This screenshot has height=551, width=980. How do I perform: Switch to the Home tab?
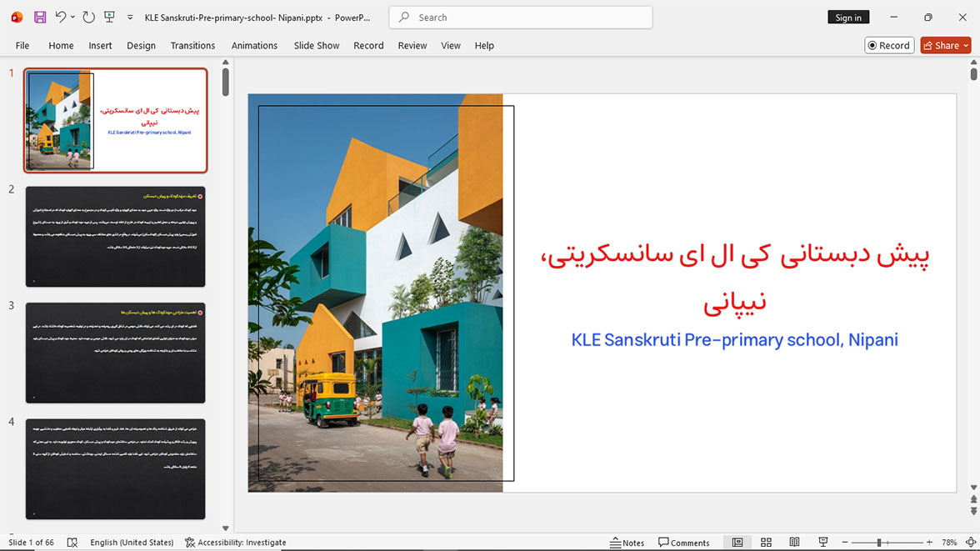pyautogui.click(x=62, y=46)
